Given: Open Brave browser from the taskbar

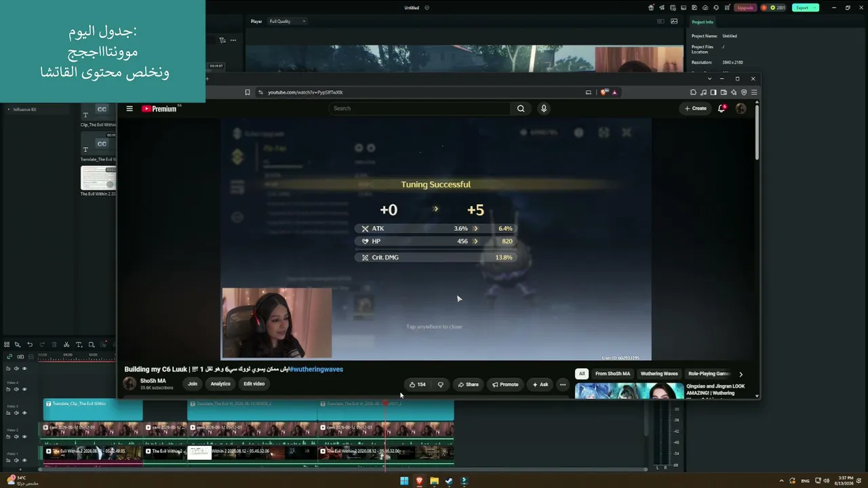Looking at the screenshot, I should 419,481.
